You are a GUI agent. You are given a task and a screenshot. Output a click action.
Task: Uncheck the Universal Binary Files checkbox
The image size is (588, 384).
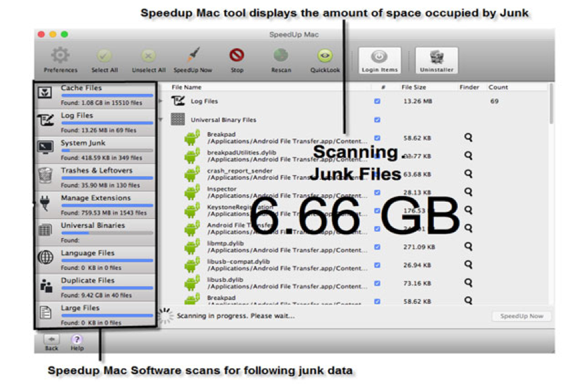377,120
